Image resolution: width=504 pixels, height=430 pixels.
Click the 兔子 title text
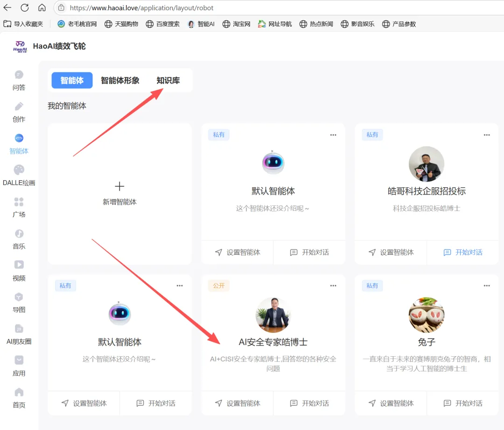[x=427, y=342]
